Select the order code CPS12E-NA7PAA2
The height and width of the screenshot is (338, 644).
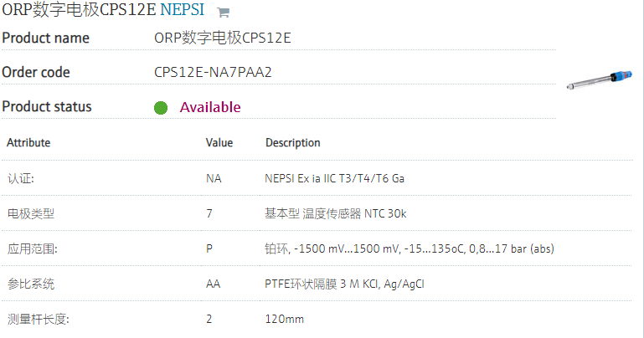coord(213,72)
